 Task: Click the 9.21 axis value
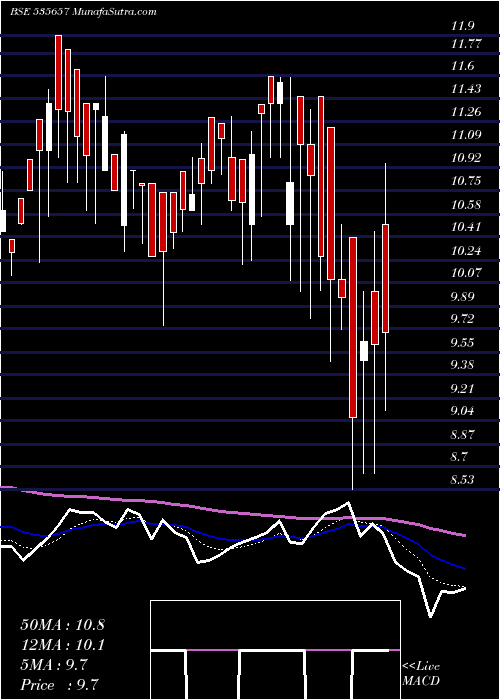464,388
